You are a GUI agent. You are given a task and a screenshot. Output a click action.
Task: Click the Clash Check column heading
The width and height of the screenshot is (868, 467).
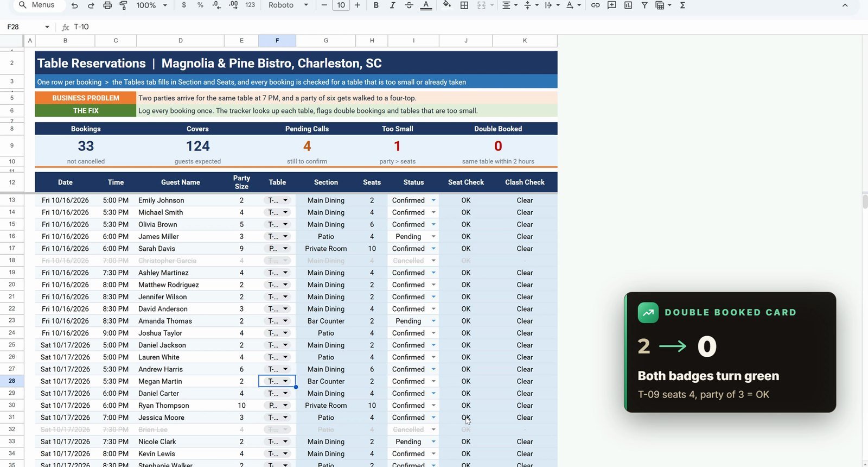(x=525, y=182)
